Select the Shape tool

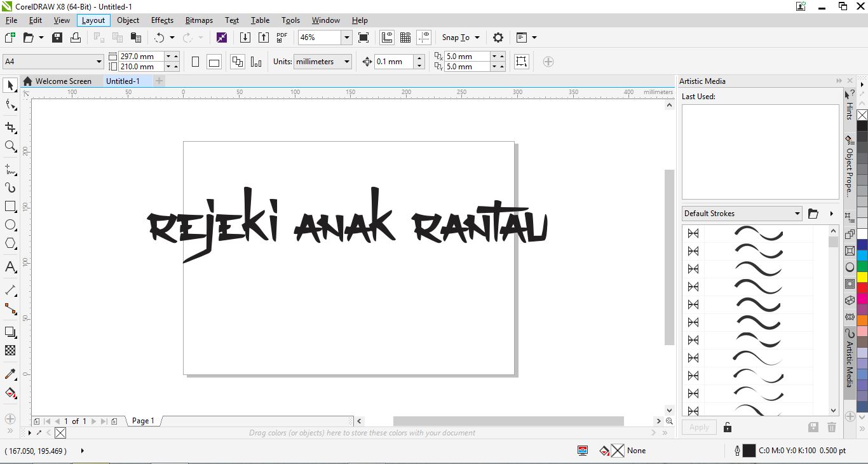(10, 104)
